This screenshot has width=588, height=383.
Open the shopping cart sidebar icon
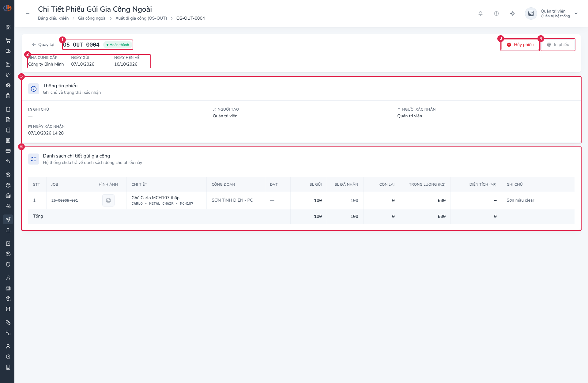[8, 41]
